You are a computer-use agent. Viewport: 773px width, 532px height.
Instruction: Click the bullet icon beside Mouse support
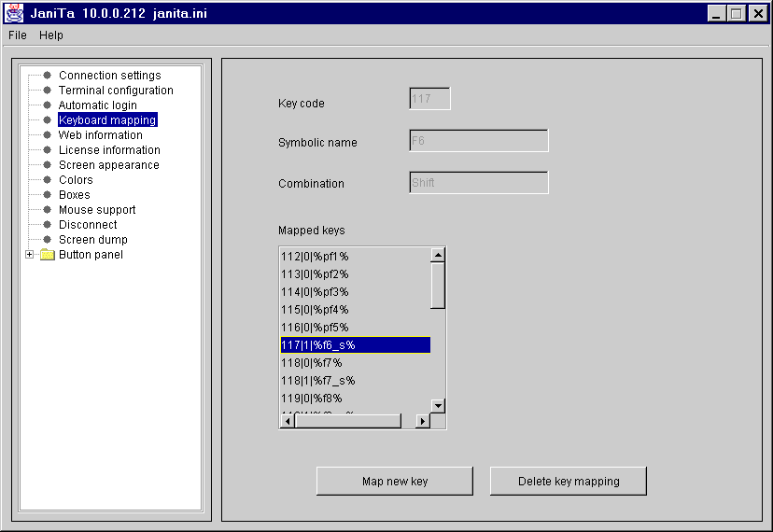[x=48, y=210]
